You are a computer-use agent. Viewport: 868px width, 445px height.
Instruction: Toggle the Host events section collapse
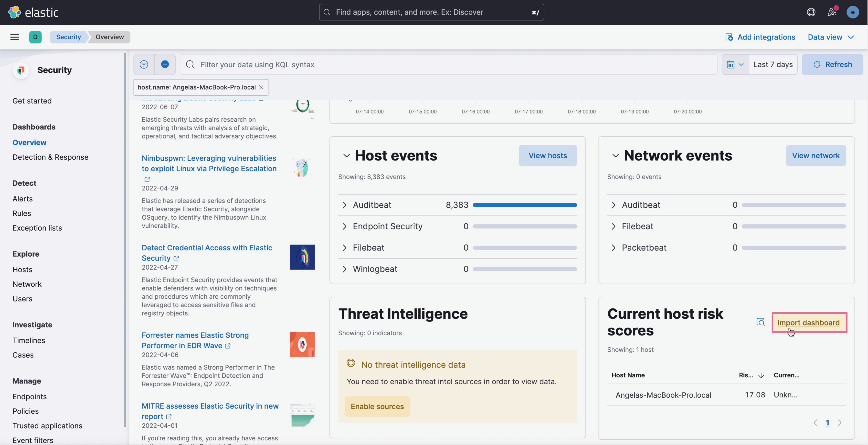[x=346, y=155]
